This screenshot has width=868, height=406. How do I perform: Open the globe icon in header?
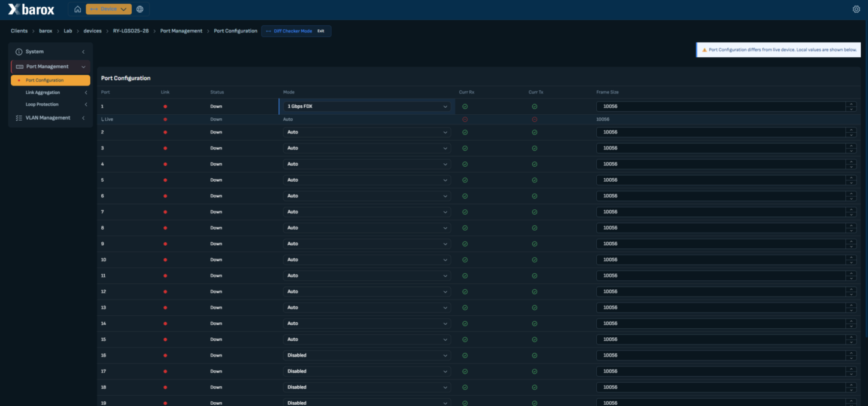[140, 9]
